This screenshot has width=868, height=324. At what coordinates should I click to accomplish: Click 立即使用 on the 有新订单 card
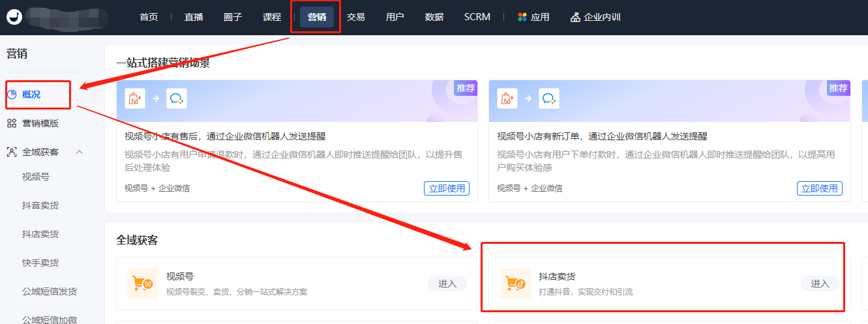point(820,188)
